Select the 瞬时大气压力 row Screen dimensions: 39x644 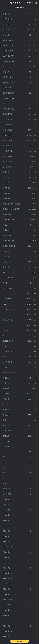point(19,130)
